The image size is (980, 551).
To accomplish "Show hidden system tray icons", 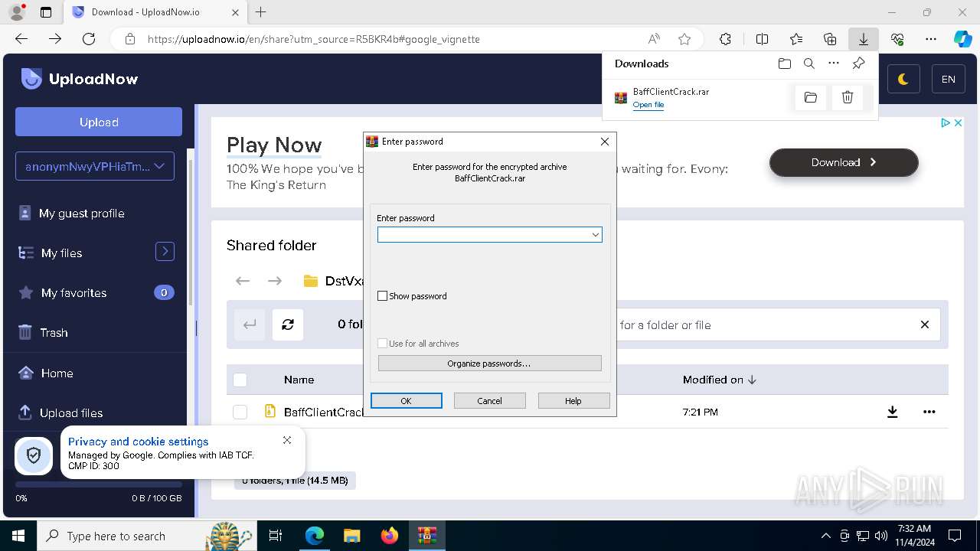I will (x=825, y=536).
